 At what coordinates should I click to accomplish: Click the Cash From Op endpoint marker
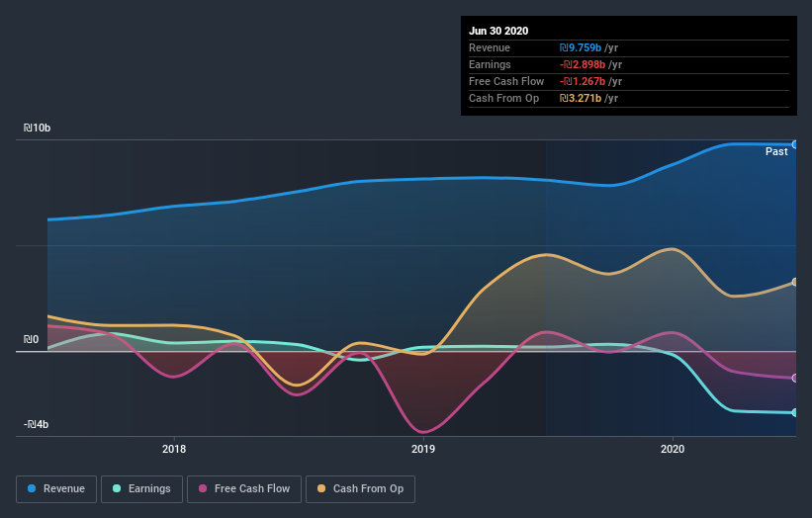[x=795, y=282]
